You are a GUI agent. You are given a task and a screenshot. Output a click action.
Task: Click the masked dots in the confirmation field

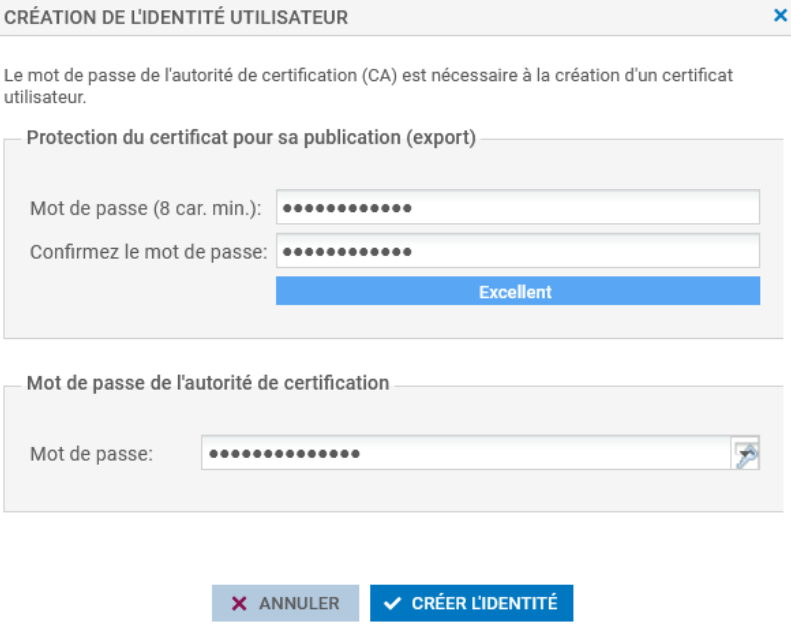pyautogui.click(x=348, y=251)
